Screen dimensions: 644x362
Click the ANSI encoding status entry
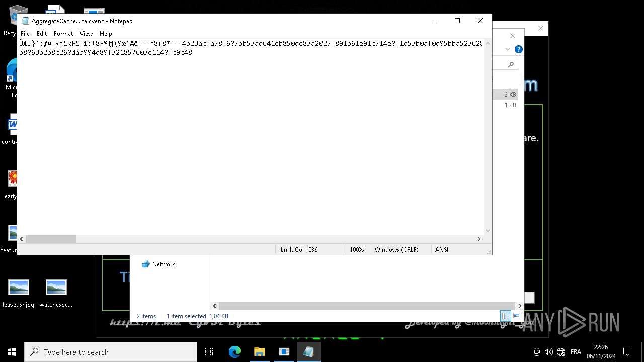pyautogui.click(x=442, y=250)
